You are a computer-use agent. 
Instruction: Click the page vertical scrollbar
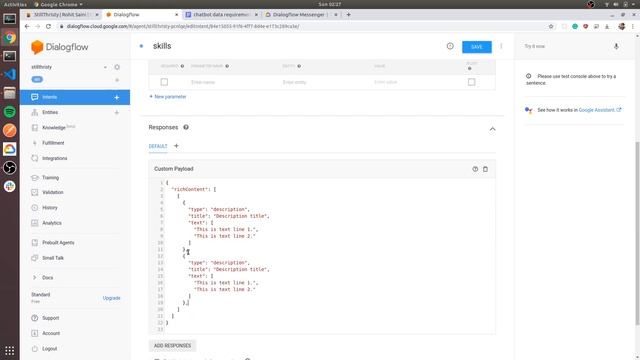coord(637,233)
